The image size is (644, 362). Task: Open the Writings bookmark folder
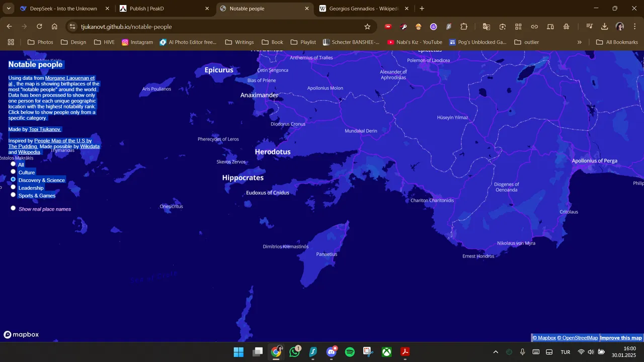click(x=239, y=42)
